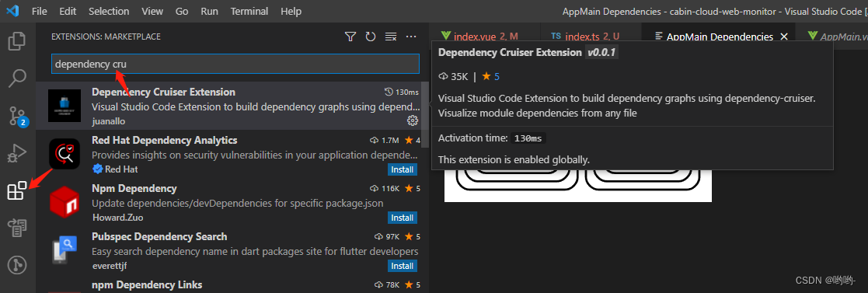Click the VS Code logo icon
This screenshot has height=293, width=868.
[x=13, y=11]
